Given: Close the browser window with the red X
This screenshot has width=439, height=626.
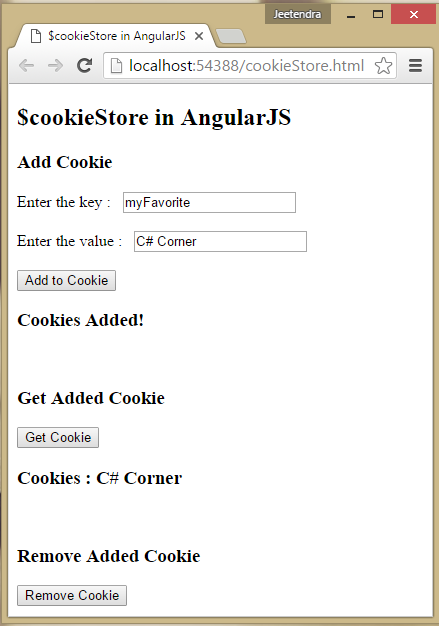Looking at the screenshot, I should [x=413, y=14].
